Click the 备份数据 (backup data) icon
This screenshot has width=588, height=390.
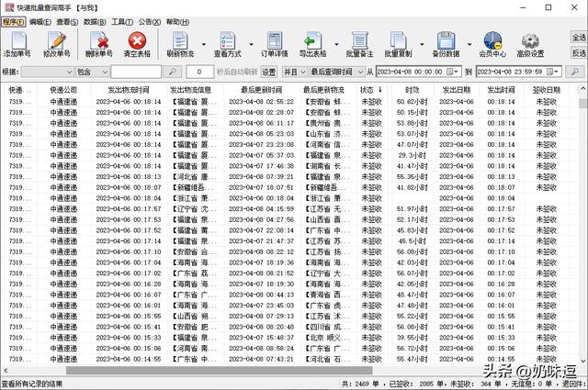(446, 43)
